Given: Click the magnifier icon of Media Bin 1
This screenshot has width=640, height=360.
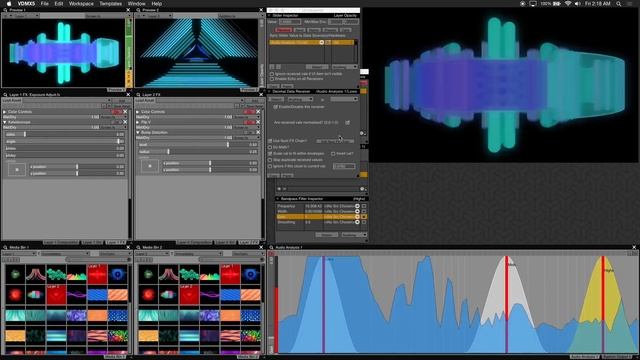Looking at the screenshot, I should [5, 247].
